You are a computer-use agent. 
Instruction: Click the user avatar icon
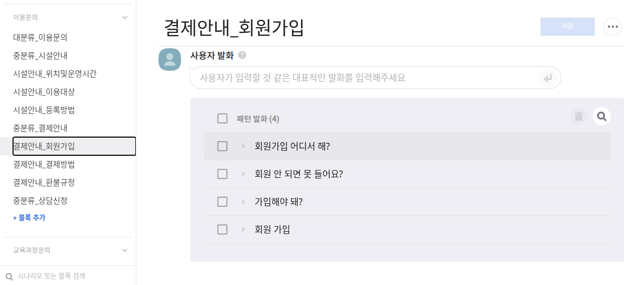pos(170,59)
